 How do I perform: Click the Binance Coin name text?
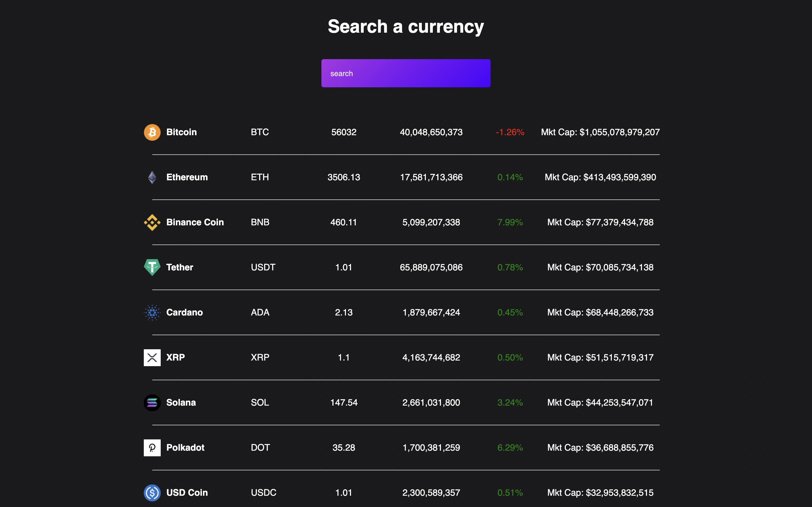point(195,222)
